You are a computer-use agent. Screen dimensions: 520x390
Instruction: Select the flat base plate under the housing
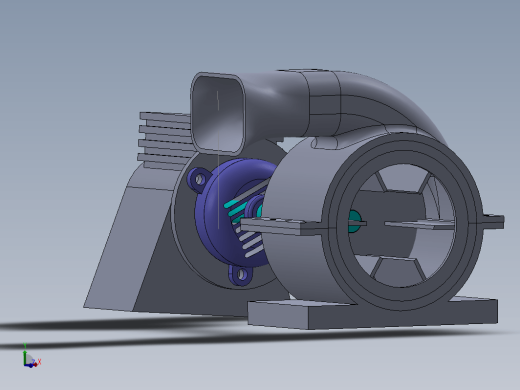(373, 314)
